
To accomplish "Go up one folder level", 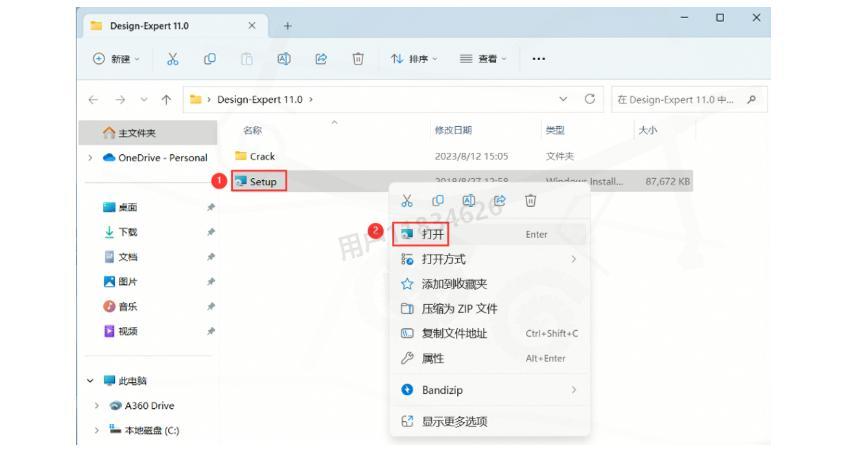I will [x=166, y=100].
